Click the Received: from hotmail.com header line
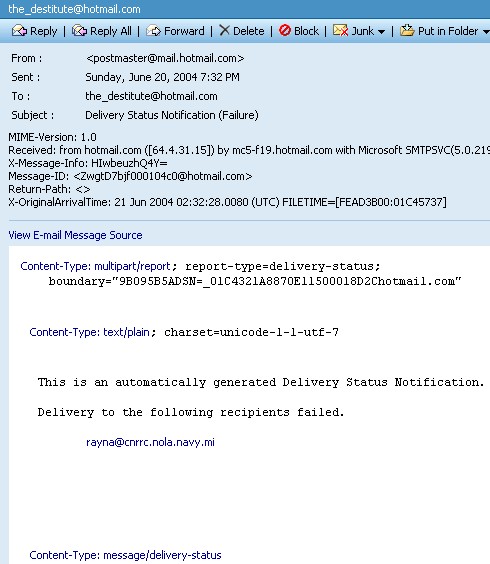Image resolution: width=490 pixels, height=564 pixels. pos(249,150)
